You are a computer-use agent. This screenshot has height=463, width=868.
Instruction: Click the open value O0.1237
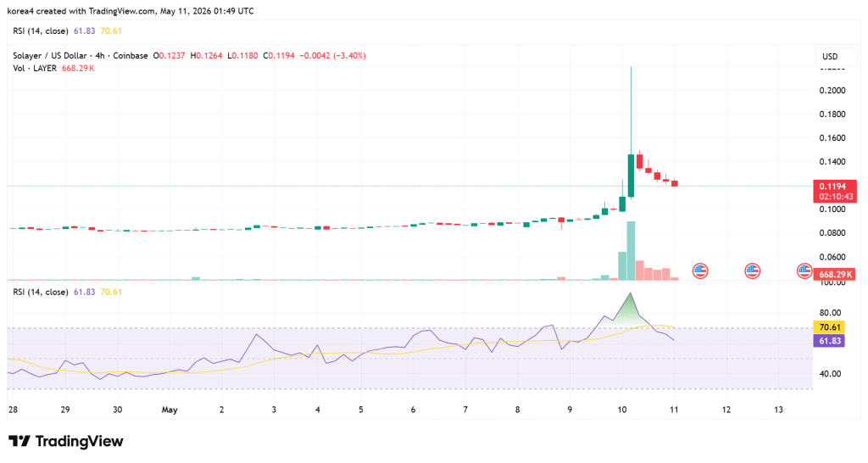tap(169, 55)
